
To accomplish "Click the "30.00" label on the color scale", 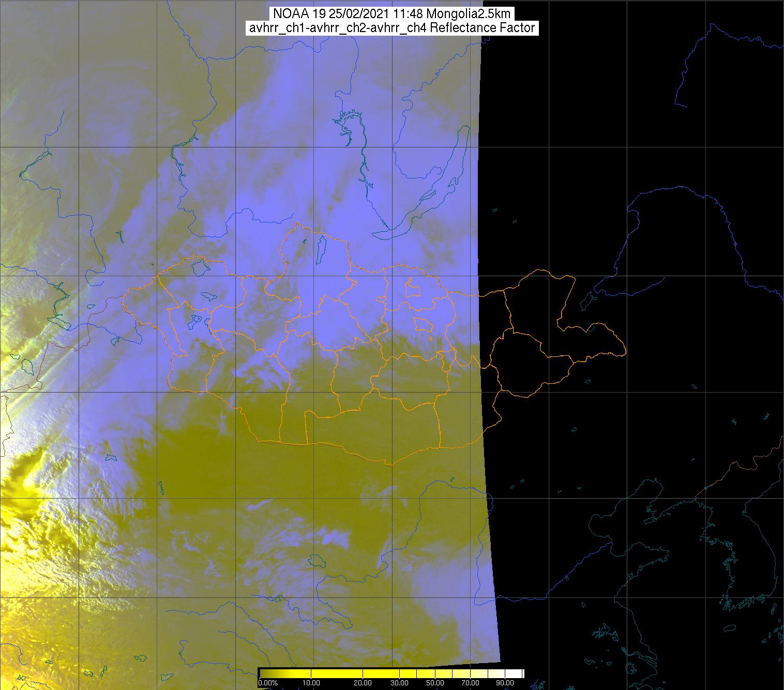I will pyautogui.click(x=399, y=683).
